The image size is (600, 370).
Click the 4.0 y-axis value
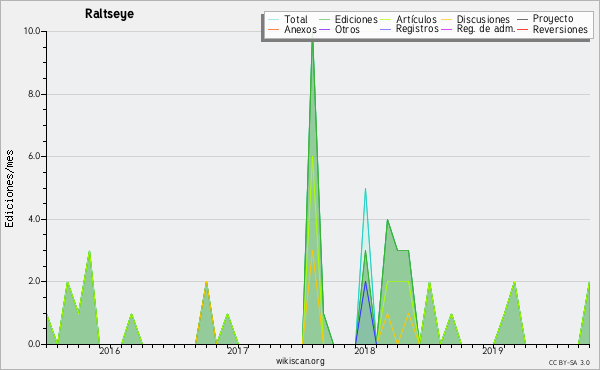click(34, 219)
